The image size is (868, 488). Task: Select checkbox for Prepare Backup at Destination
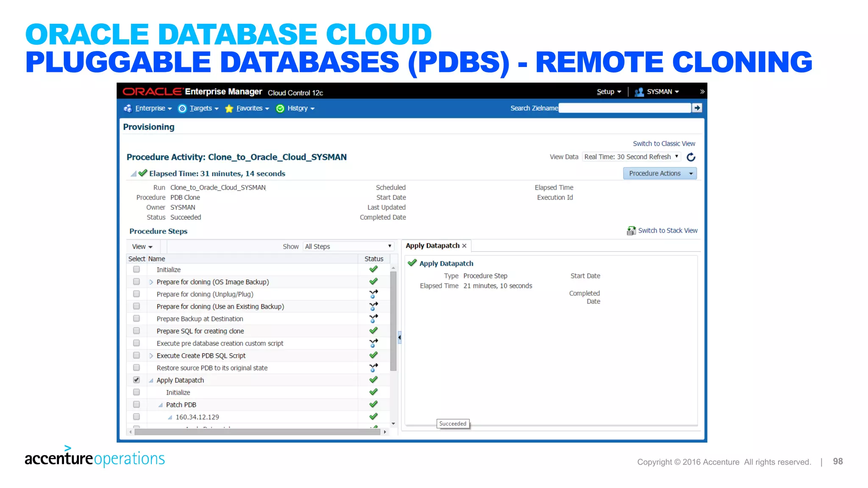point(136,319)
